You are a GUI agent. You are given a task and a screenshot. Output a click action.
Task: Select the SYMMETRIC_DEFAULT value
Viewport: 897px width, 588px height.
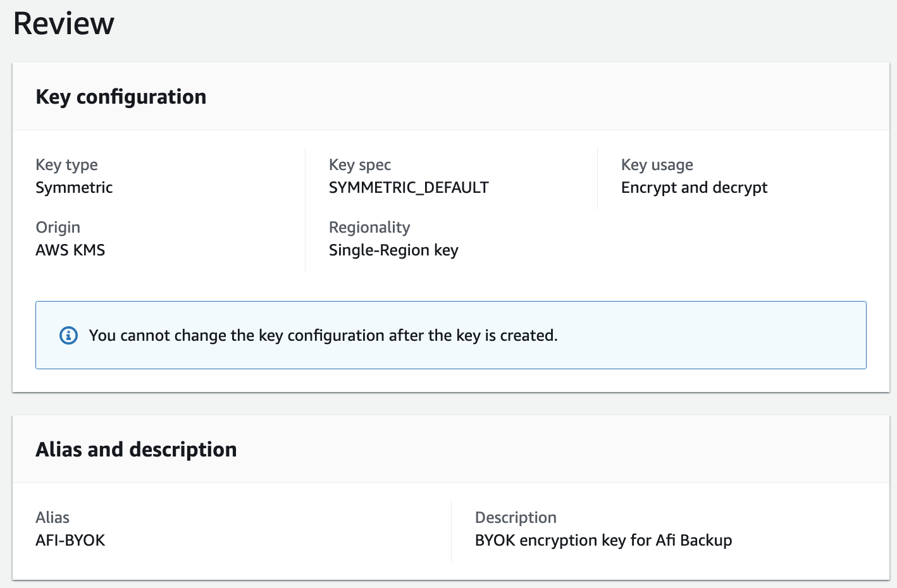[409, 188]
